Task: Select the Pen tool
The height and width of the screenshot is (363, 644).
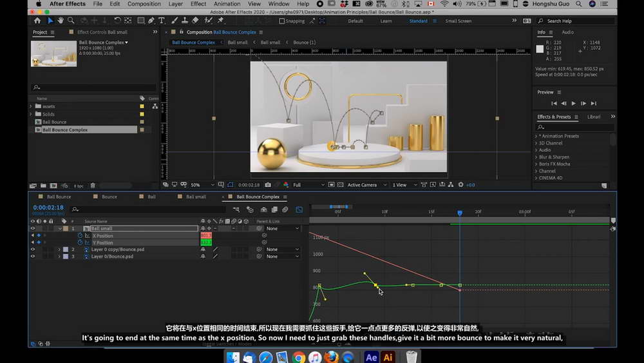Action: pos(151,21)
